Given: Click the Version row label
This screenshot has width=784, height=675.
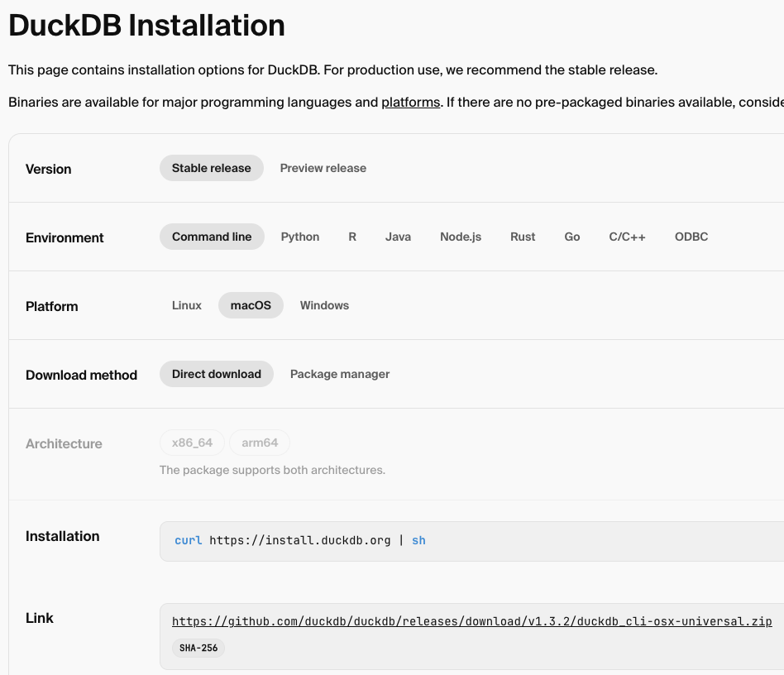Looking at the screenshot, I should pyautogui.click(x=49, y=169).
